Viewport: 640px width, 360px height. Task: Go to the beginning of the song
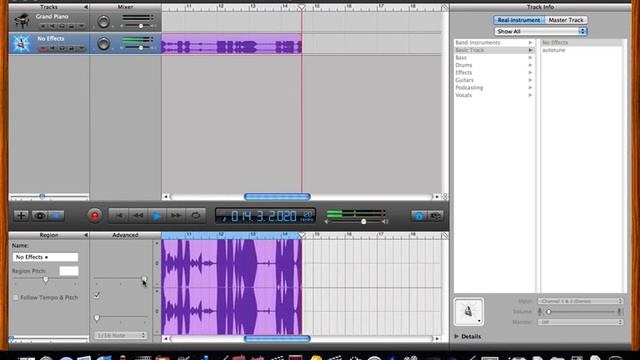click(x=119, y=216)
